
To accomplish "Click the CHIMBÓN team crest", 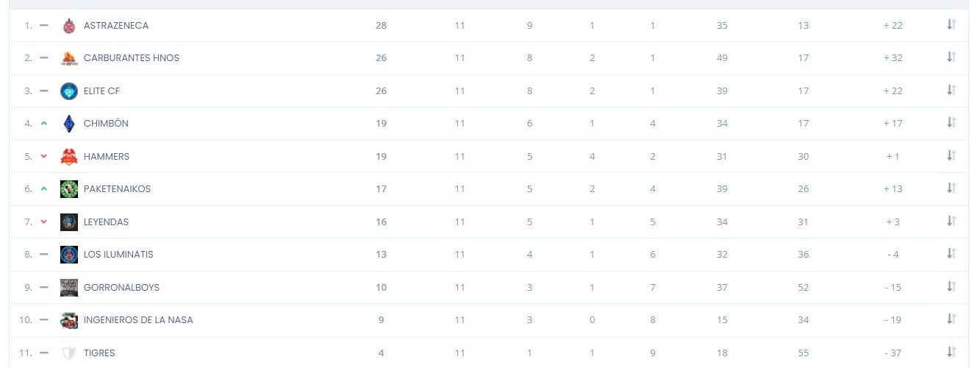I will pyautogui.click(x=69, y=124).
